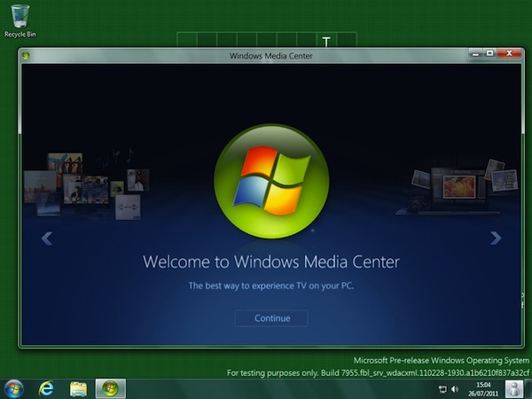Click the green Media Center title bar icon
532x399 pixels.
pyautogui.click(x=27, y=56)
